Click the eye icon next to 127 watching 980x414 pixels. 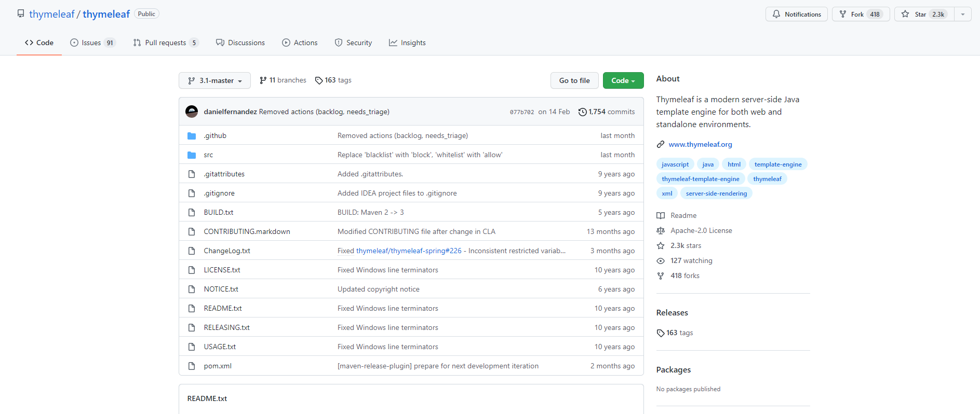(x=661, y=261)
